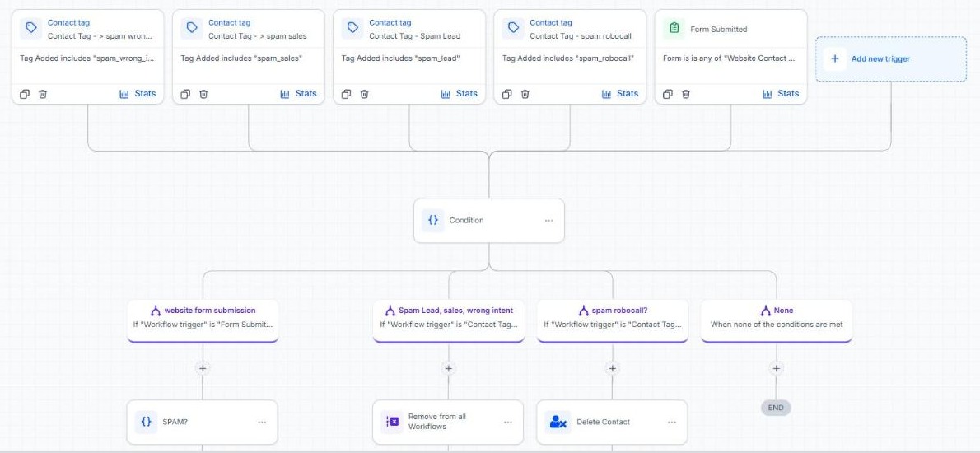Screen dimensions: 980x453
Task: Open the None branch card
Action: pyautogui.click(x=777, y=320)
